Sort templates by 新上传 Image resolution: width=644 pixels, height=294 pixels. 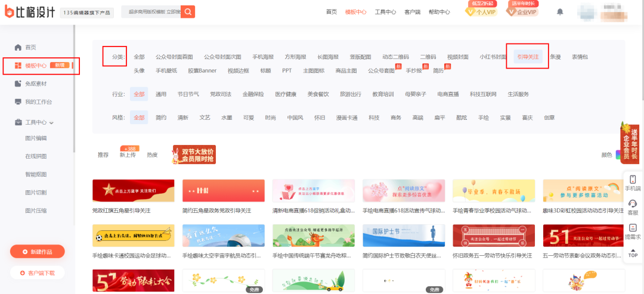128,155
